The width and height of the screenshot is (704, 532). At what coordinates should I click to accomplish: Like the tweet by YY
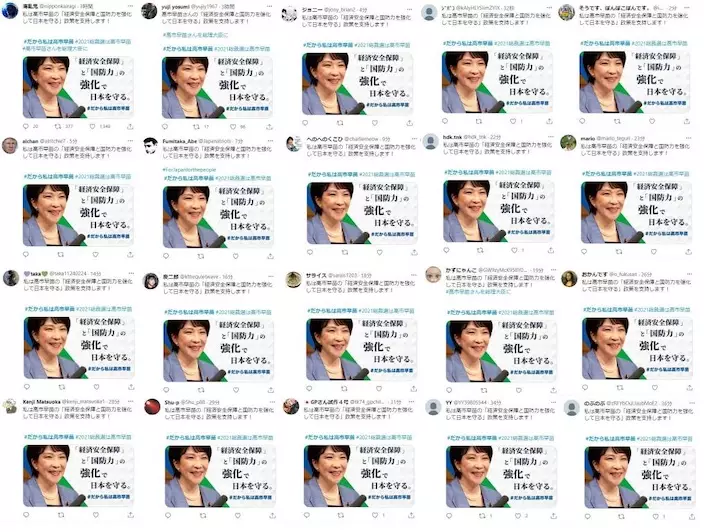(518, 516)
